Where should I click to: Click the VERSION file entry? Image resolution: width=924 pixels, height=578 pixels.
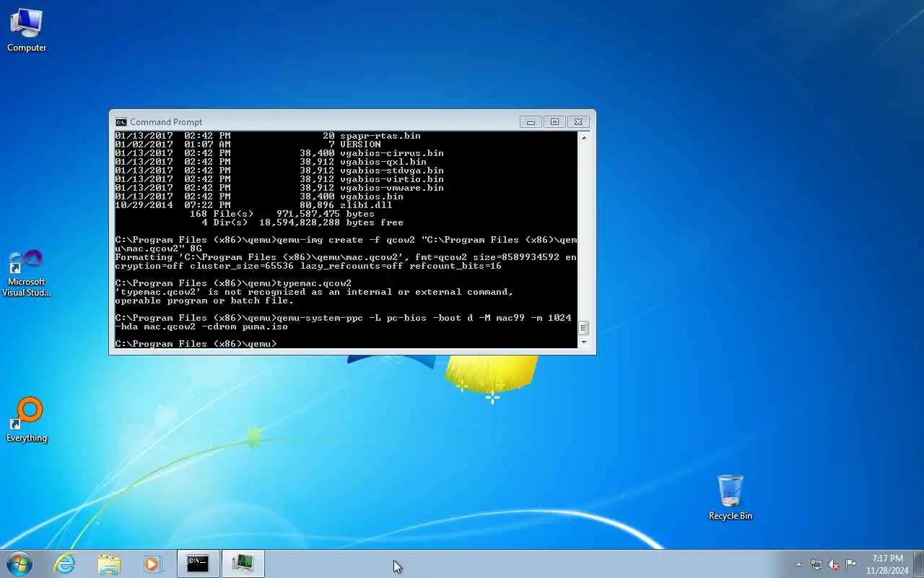(x=248, y=144)
